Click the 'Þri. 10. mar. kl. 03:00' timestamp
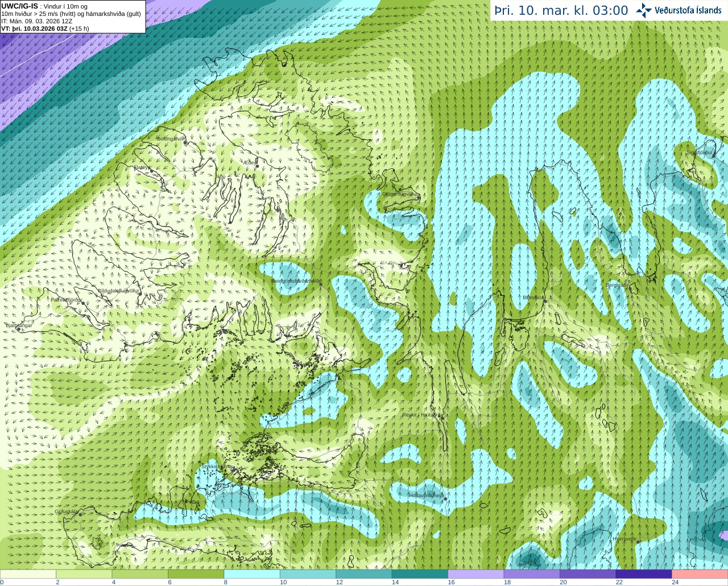 point(561,11)
